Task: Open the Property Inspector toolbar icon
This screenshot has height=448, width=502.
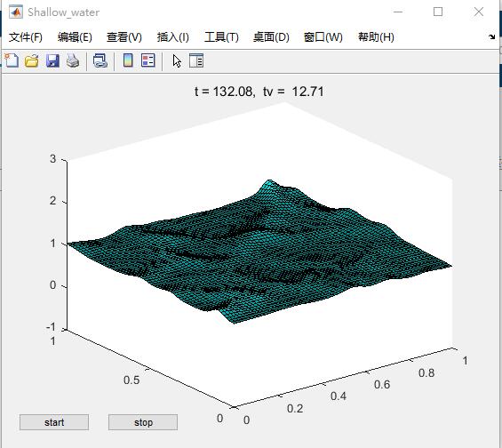Action: click(x=196, y=60)
